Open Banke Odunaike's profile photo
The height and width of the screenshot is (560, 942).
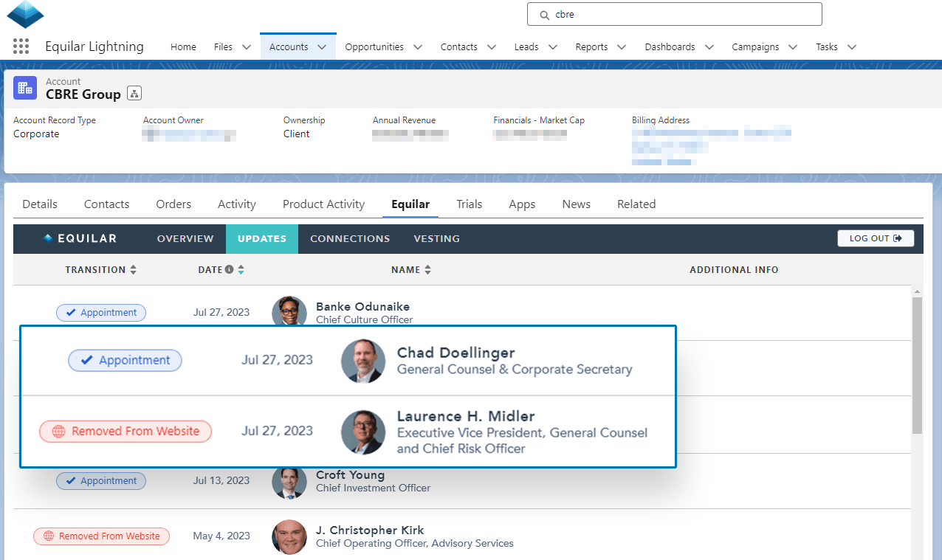pyautogui.click(x=288, y=311)
